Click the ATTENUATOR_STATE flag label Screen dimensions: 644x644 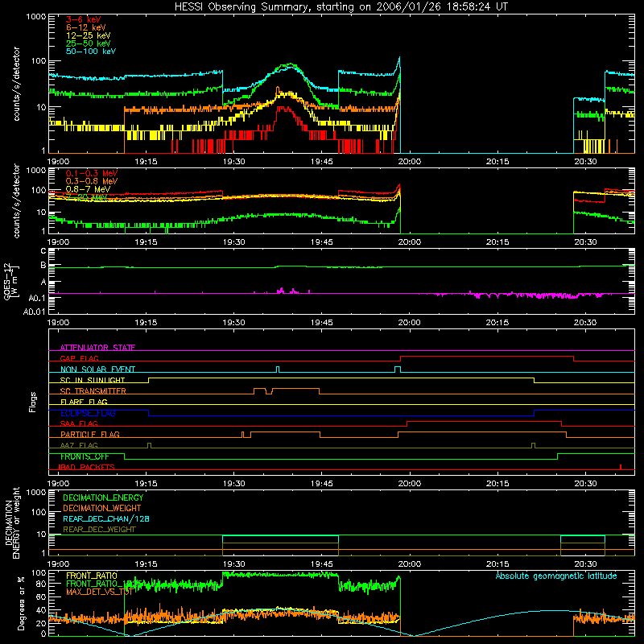pyautogui.click(x=97, y=348)
